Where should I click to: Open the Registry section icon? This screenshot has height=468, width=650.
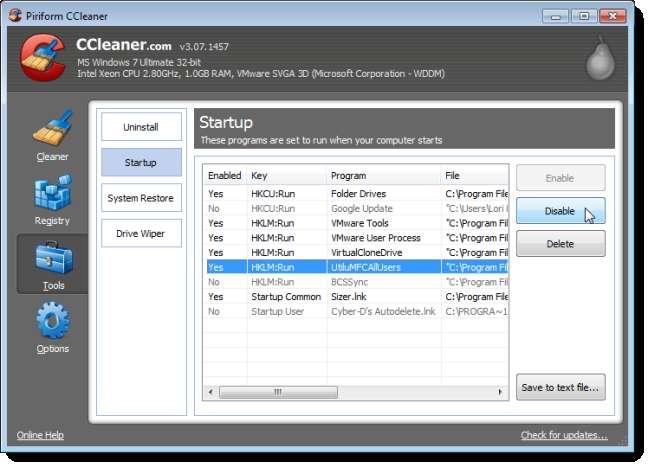tap(52, 196)
